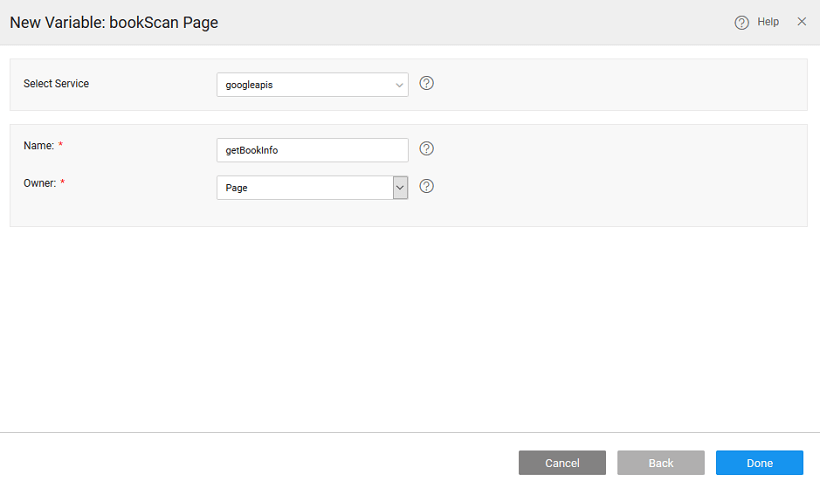This screenshot has height=488, width=820.
Task: Expand the Select Service chevron arrow
Action: click(400, 85)
